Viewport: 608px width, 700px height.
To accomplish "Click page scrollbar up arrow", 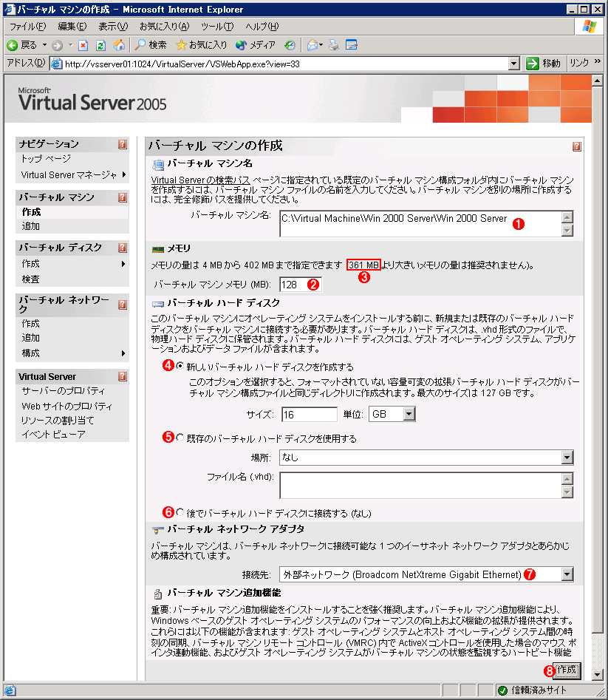I will coord(598,81).
